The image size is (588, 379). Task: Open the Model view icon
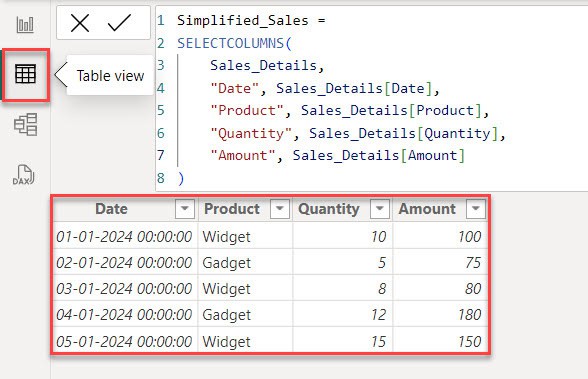tap(26, 124)
